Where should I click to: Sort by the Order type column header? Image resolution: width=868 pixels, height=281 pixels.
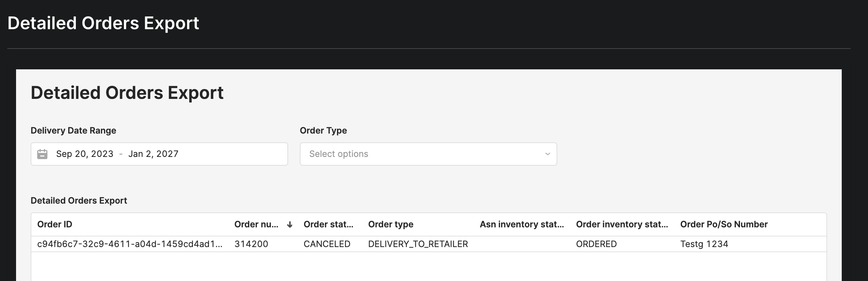point(391,224)
